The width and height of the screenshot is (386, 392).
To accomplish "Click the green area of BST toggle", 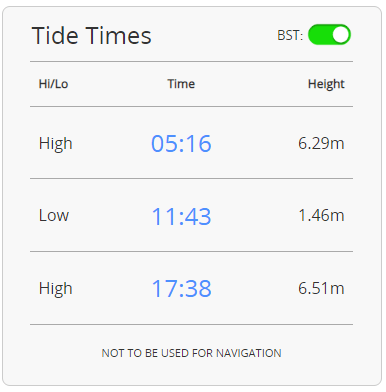I will click(319, 35).
